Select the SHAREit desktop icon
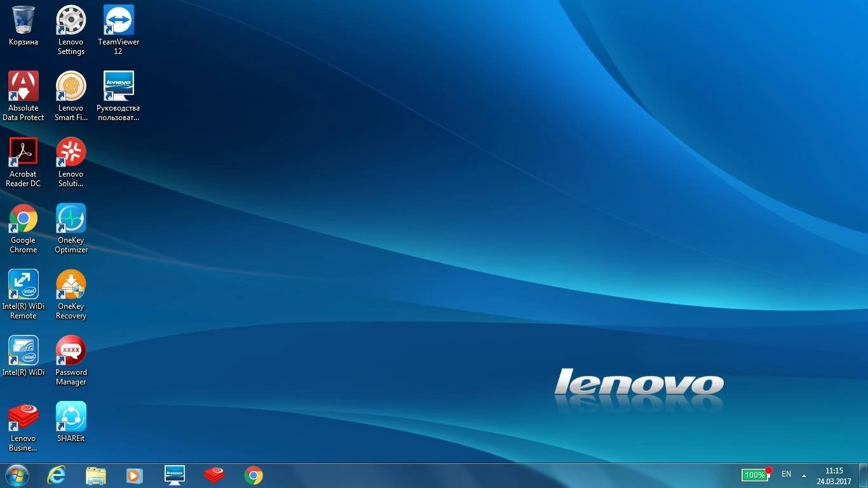868x488 pixels. pyautogui.click(x=71, y=421)
